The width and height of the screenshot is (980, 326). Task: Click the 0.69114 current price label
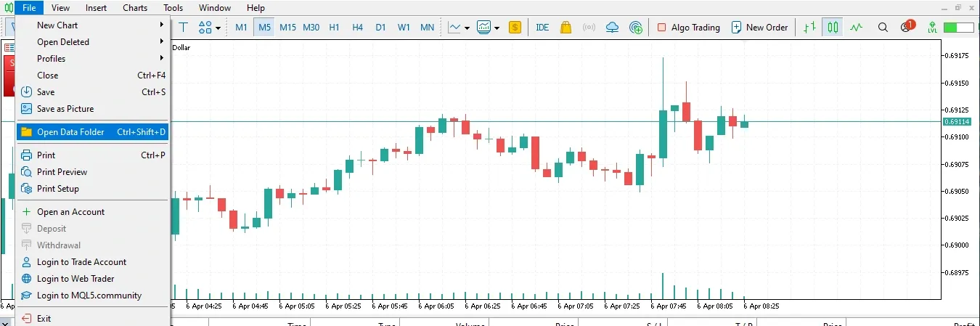tap(957, 121)
